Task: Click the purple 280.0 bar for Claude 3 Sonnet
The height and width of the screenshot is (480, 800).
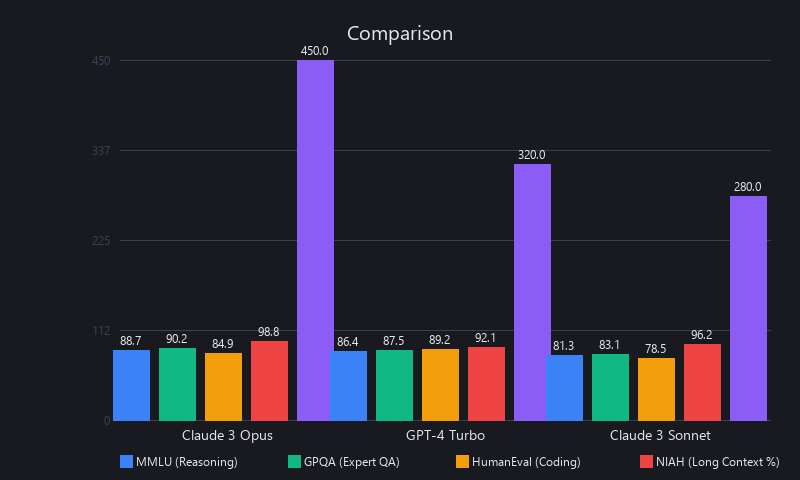Action: pos(748,308)
